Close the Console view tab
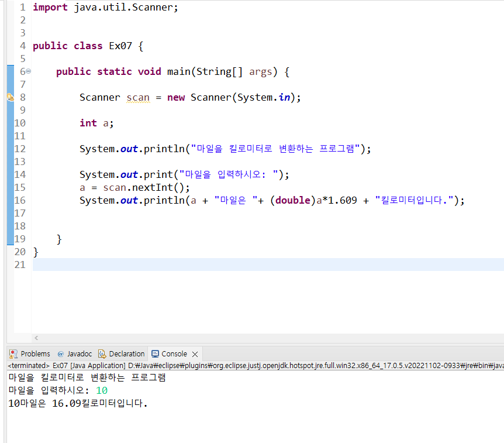This screenshot has height=443, width=504. [x=195, y=354]
